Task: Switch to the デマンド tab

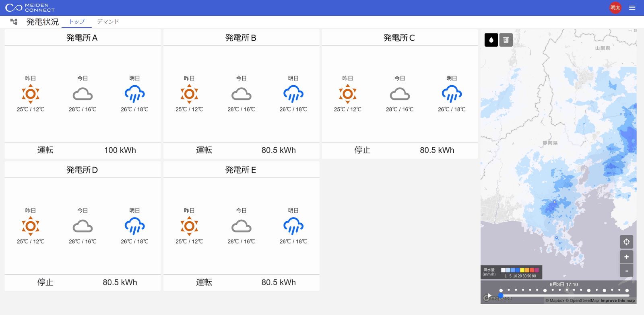Action: 108,22
